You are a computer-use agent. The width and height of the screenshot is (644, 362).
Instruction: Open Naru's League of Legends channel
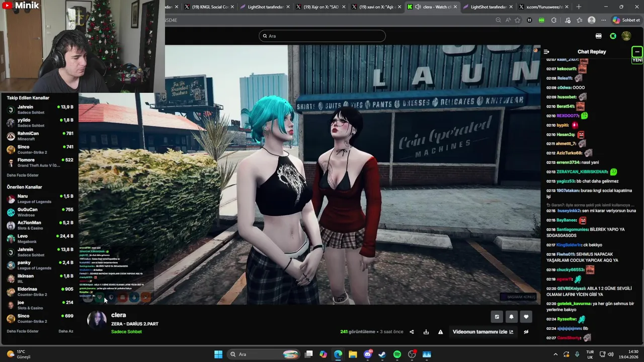click(40, 199)
